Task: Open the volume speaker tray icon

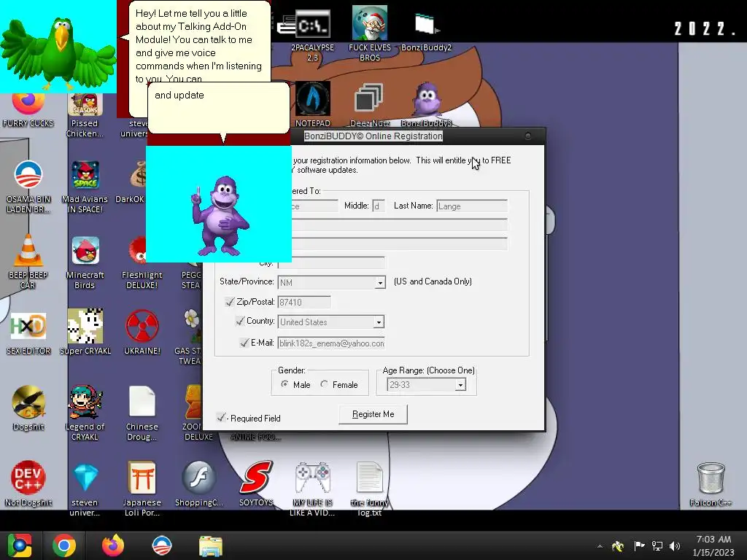Action: tap(675, 546)
